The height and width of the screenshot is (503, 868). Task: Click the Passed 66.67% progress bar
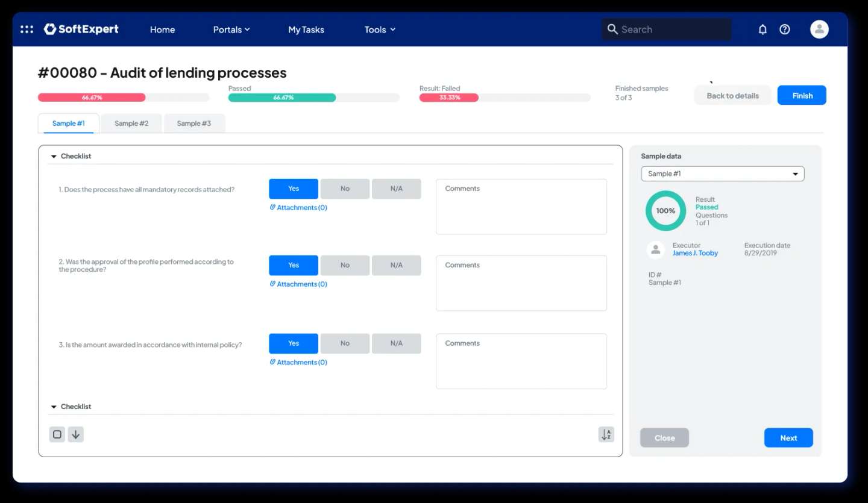(282, 98)
